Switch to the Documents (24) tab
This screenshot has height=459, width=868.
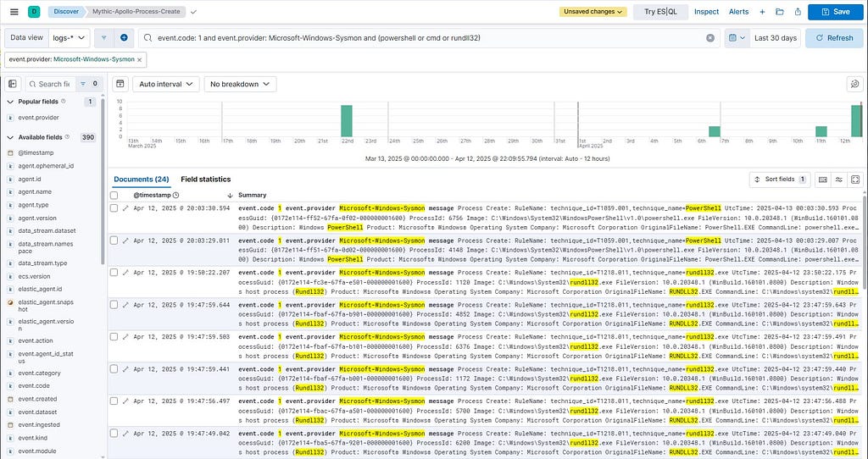pos(142,180)
